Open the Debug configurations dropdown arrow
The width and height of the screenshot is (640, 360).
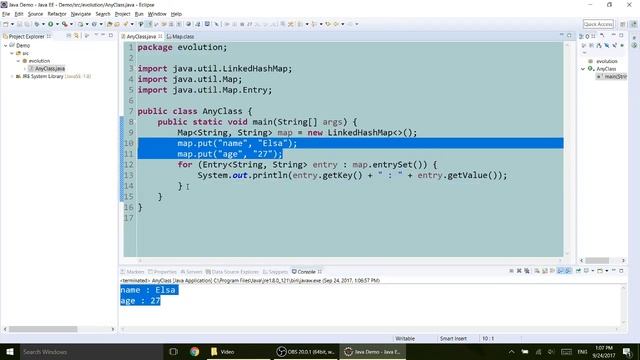(x=43, y=24)
